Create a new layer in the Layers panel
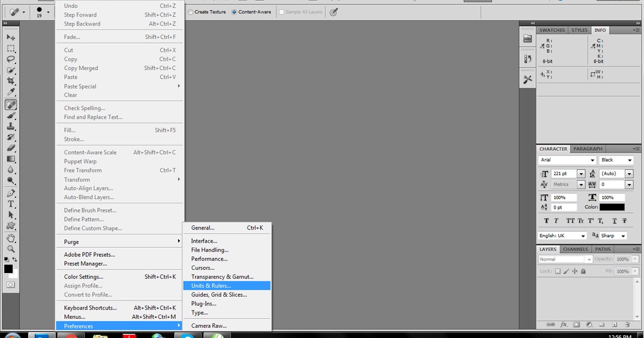This screenshot has width=644, height=338. pyautogui.click(x=614, y=324)
